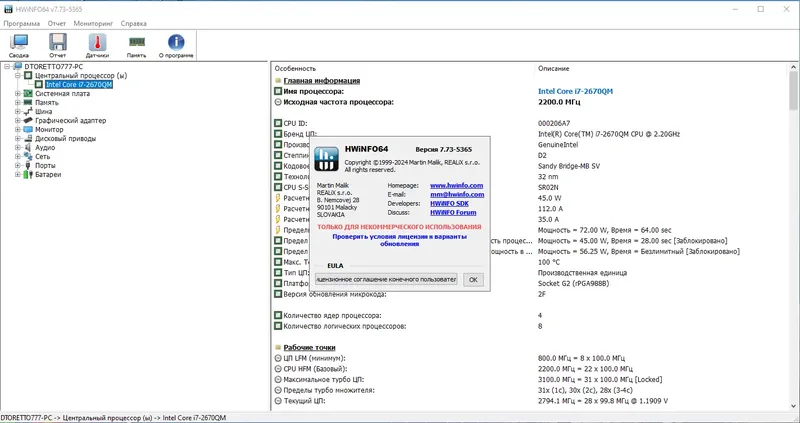
Task: Click the Дисковый приводы drive icon
Action: click(28, 138)
